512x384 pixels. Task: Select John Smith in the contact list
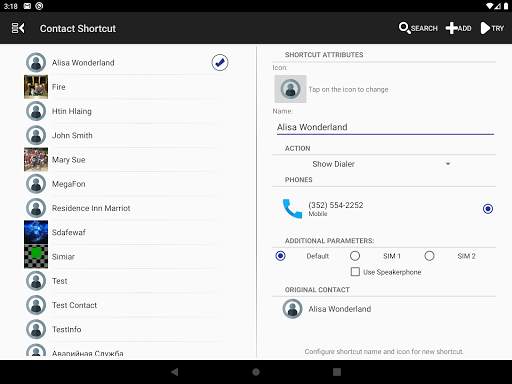[72, 136]
